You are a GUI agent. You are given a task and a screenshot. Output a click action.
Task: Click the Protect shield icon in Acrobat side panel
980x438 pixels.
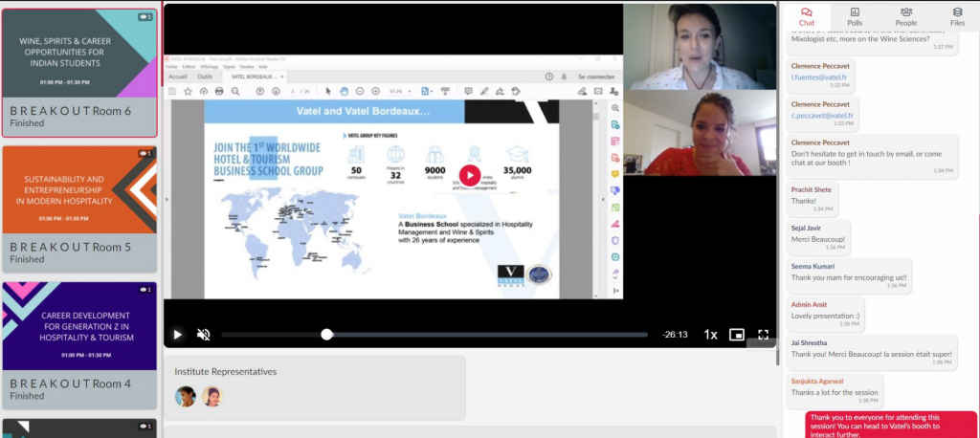pyautogui.click(x=615, y=241)
